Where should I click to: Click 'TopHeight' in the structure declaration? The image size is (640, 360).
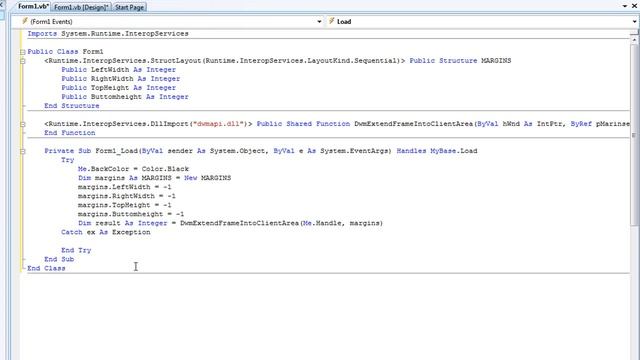[x=110, y=88]
